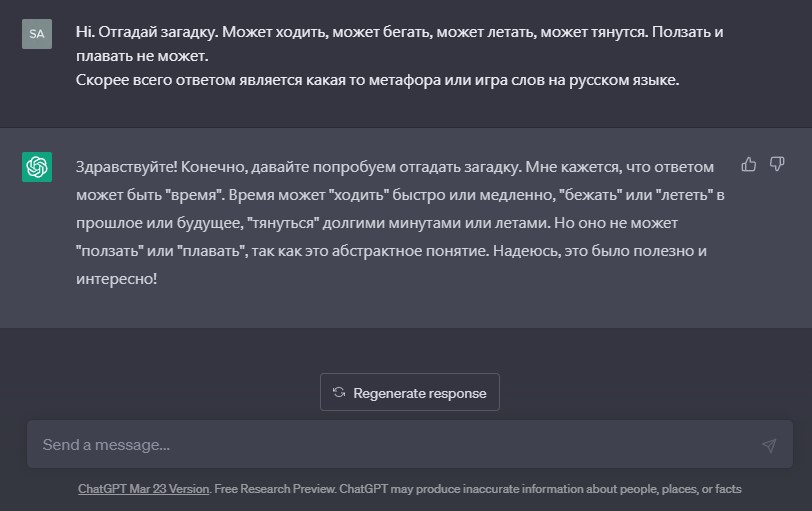Viewport: 812px width, 511px height.
Task: Click the paper plane send icon
Action: 769,445
